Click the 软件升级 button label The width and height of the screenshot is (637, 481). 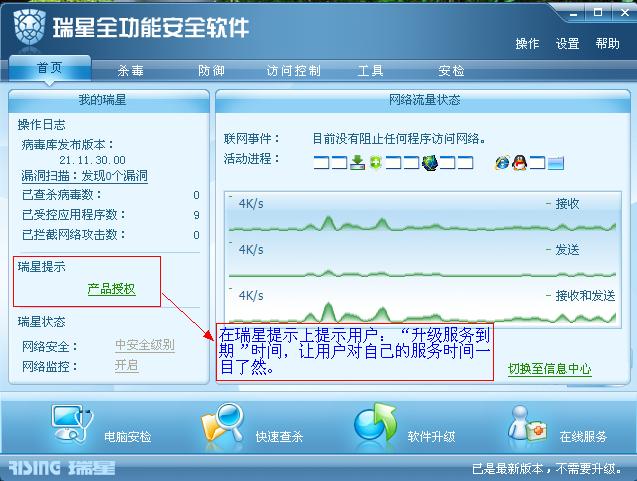[x=431, y=437]
